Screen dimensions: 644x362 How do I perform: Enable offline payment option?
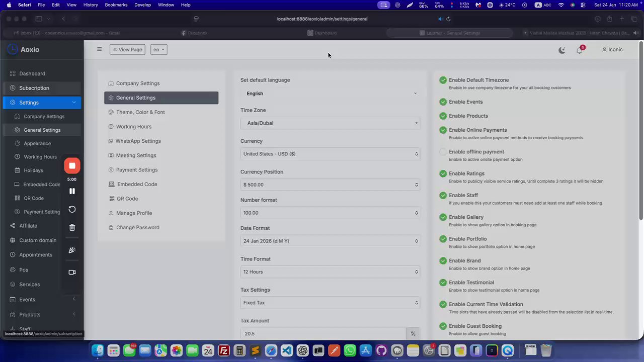[x=443, y=152]
